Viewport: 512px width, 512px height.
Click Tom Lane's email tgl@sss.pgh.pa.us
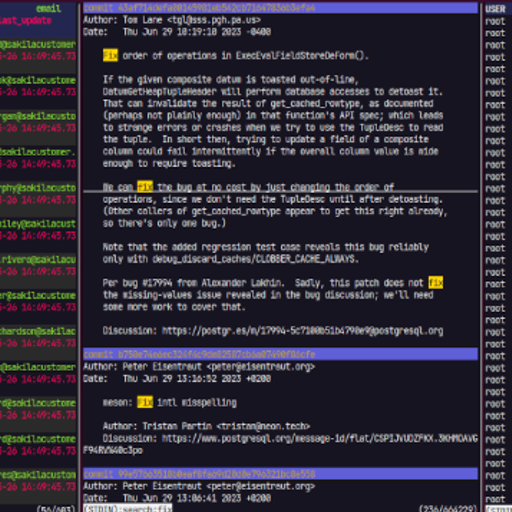point(214,20)
